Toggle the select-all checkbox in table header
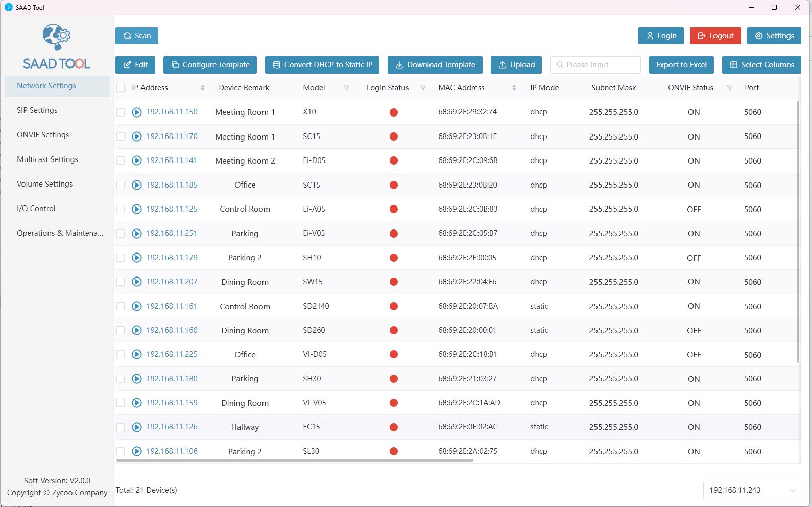Image resolution: width=812 pixels, height=507 pixels. [121, 88]
